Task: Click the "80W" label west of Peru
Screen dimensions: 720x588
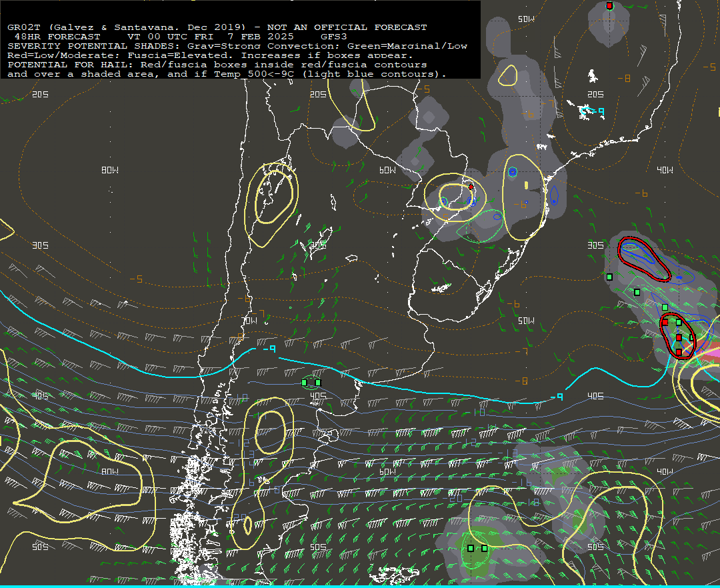Action: click(x=110, y=170)
